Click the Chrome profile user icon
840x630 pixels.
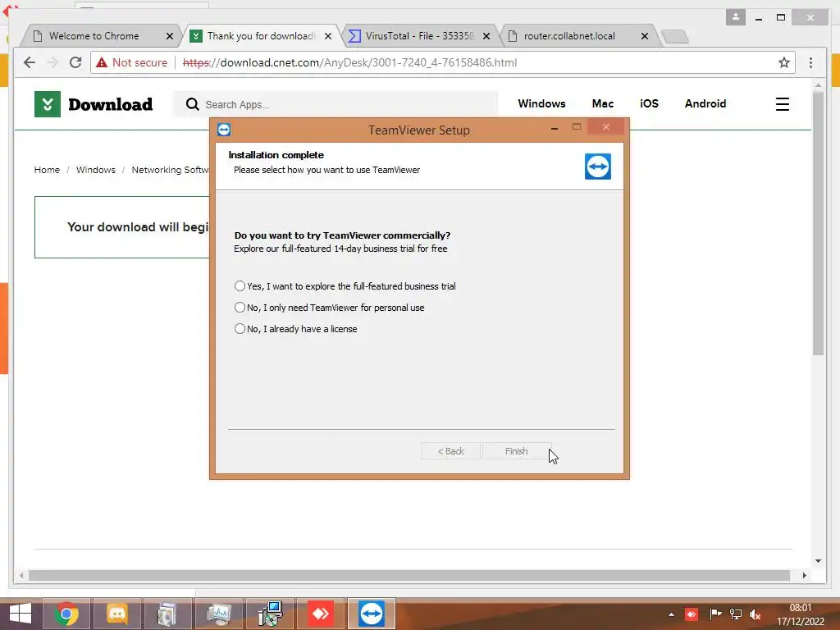pyautogui.click(x=736, y=17)
